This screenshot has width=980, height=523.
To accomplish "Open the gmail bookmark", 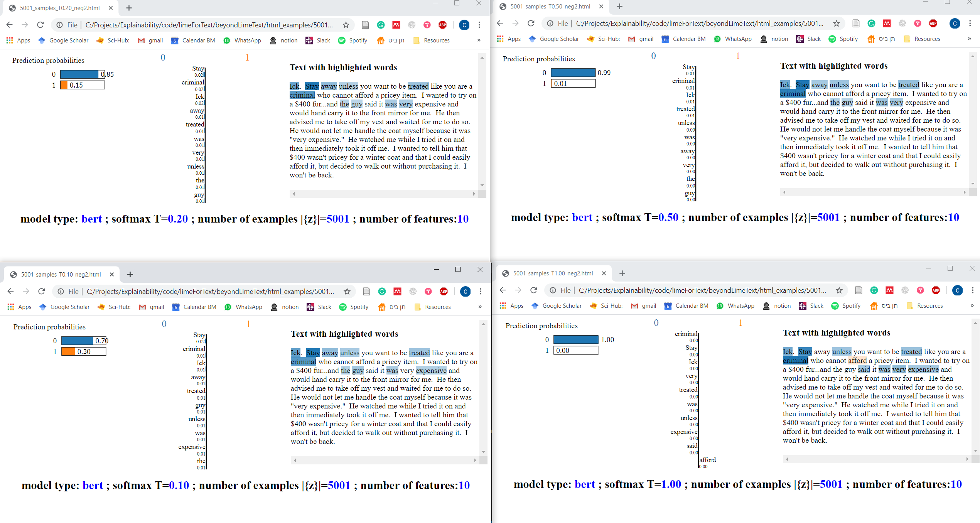I will tap(156, 40).
